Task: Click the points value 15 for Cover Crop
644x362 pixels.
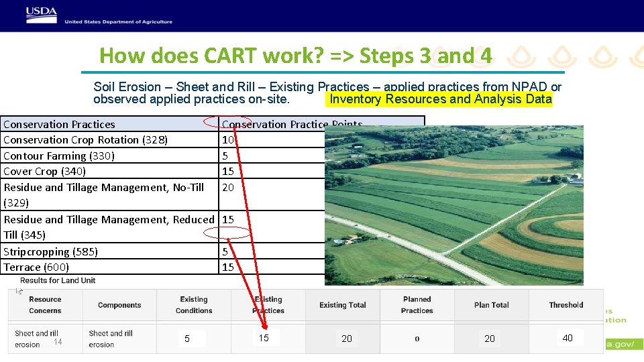Action: click(x=228, y=171)
